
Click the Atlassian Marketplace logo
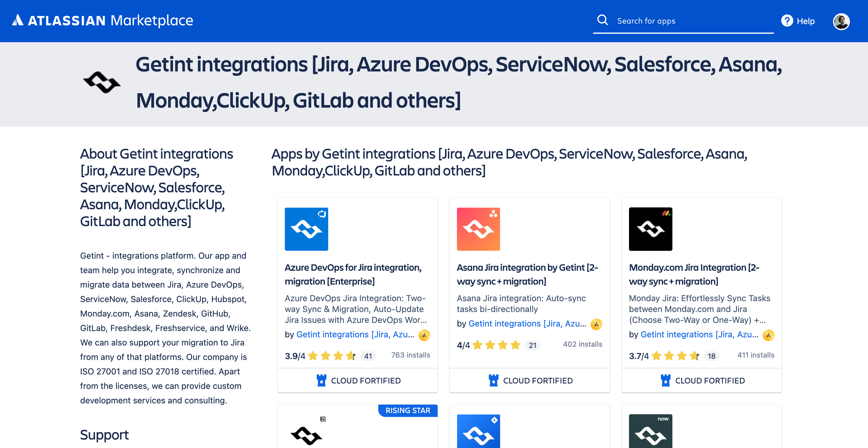pyautogui.click(x=103, y=21)
